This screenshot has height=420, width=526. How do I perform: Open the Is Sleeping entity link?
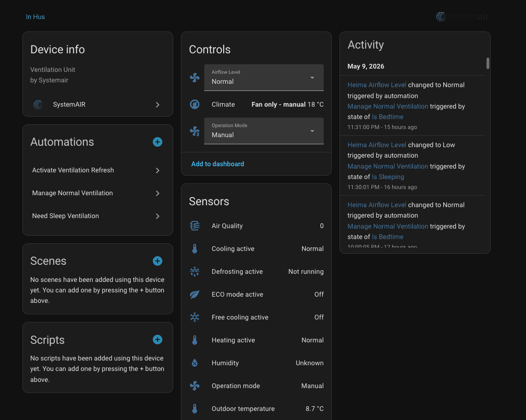point(388,177)
